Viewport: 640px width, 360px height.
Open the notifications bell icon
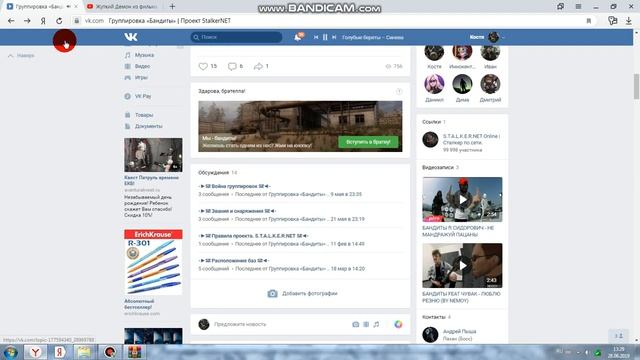click(298, 37)
